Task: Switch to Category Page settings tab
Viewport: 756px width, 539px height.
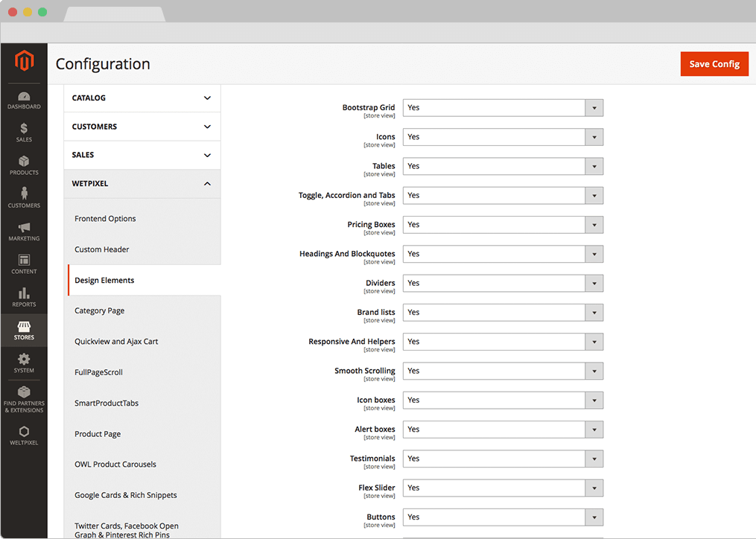Action: pos(100,311)
